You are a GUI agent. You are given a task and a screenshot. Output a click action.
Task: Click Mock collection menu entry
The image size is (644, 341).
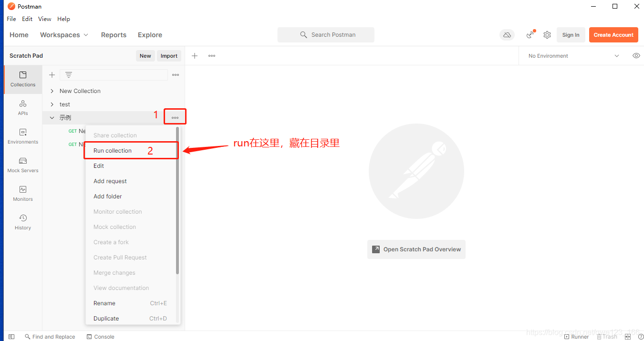[x=131, y=227]
